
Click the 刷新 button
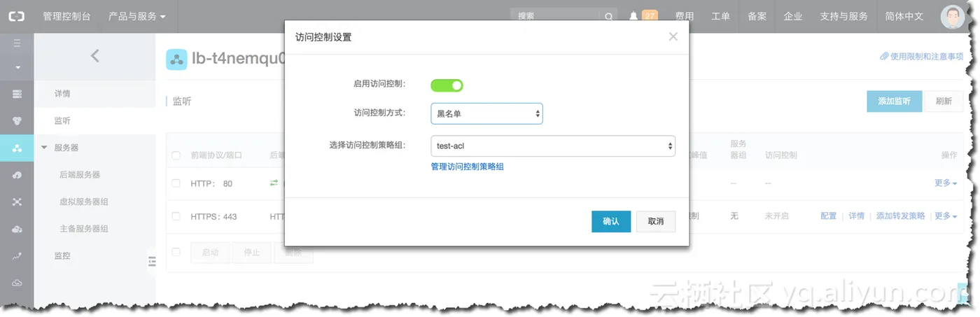944,101
